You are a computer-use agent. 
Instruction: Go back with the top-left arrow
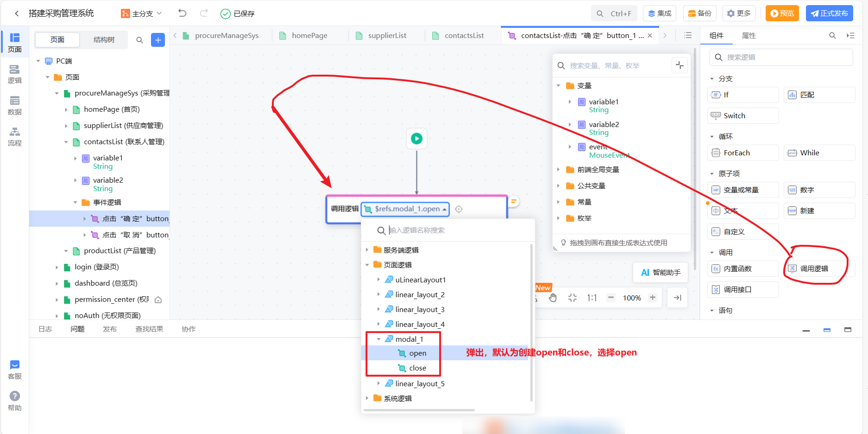pos(17,13)
